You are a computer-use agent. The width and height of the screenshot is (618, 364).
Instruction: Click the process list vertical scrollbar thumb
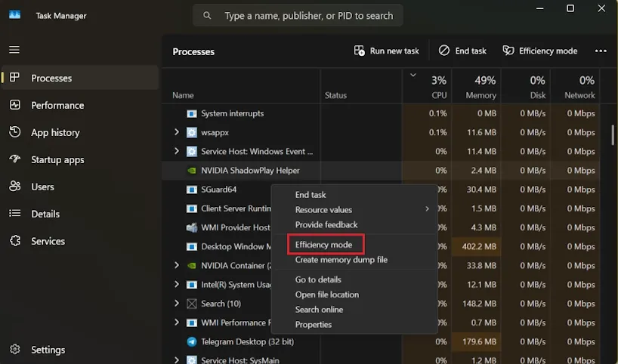613,134
